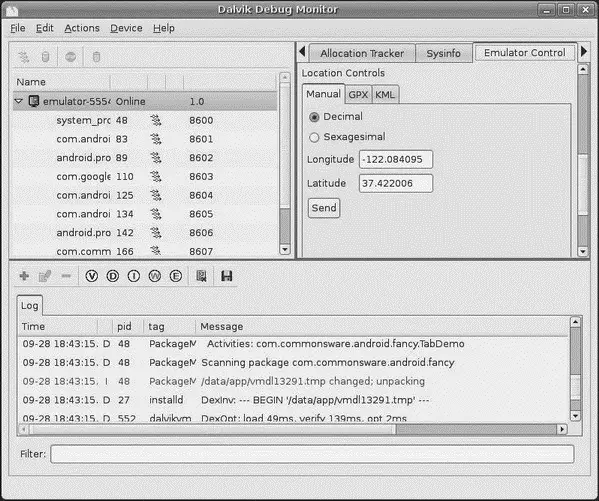The height and width of the screenshot is (501, 599).
Task: Switch to the GPX location tab
Action: (x=358, y=95)
